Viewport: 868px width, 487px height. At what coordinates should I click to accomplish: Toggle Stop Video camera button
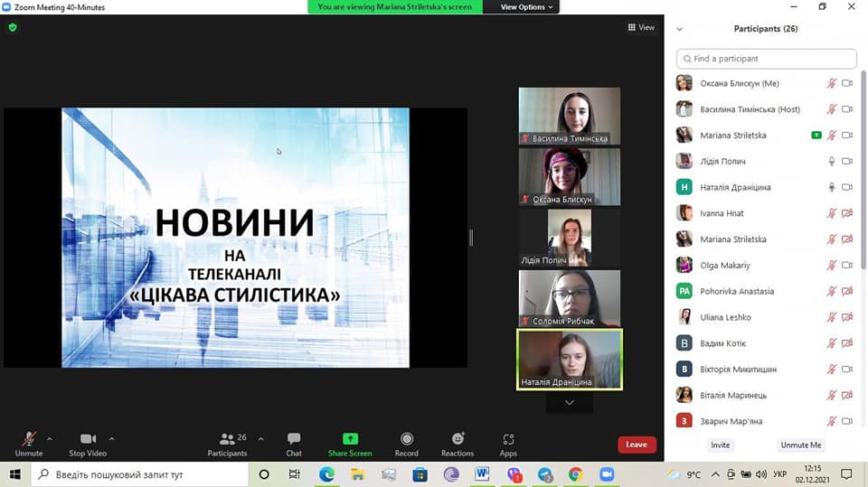point(88,442)
